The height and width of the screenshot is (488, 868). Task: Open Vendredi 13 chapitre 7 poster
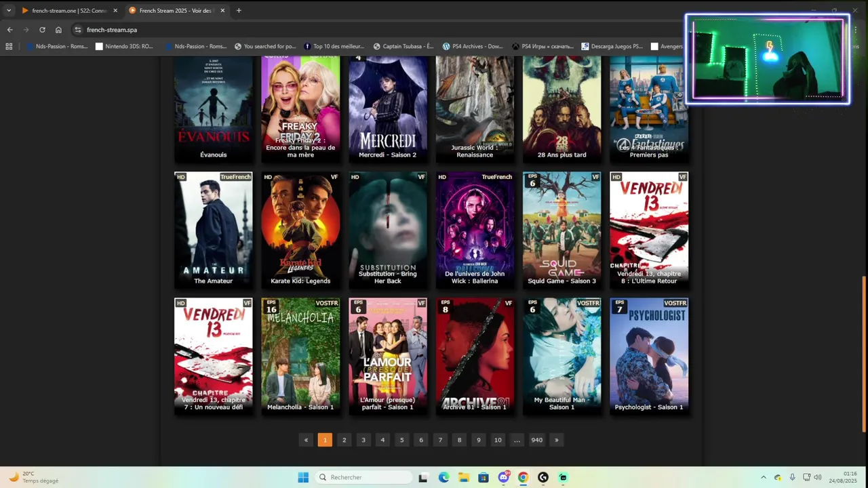pos(214,356)
